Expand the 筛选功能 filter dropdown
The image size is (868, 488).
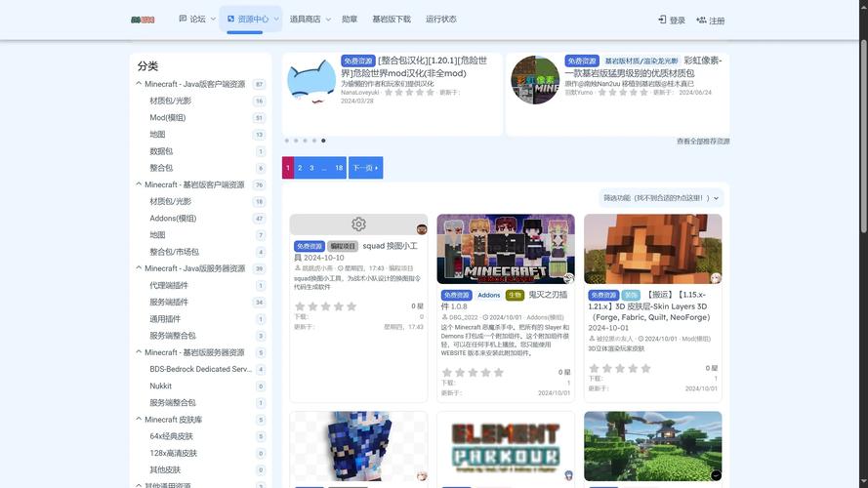[661, 197]
